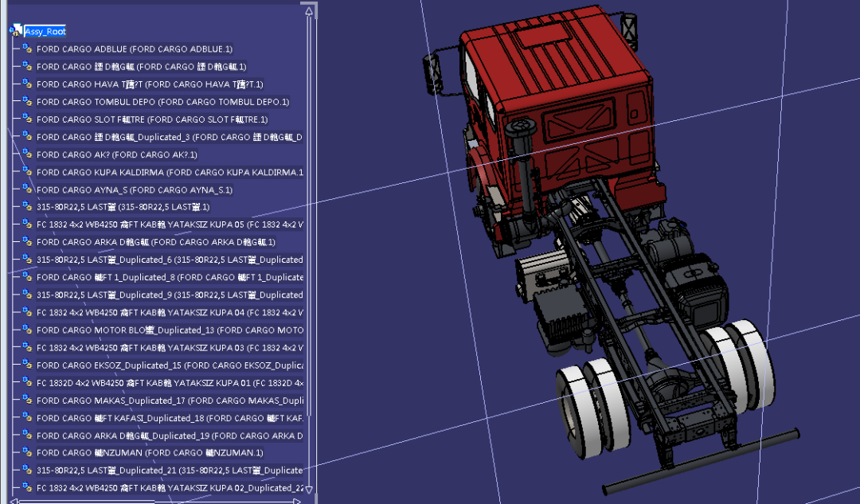This screenshot has height=504, width=860.
Task: Select the first 315-80R22,5 LAST row, not duplicated
Action: [123, 207]
